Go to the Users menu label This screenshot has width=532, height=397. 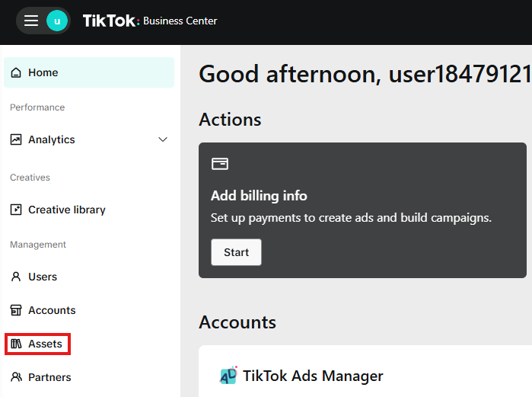[43, 277]
